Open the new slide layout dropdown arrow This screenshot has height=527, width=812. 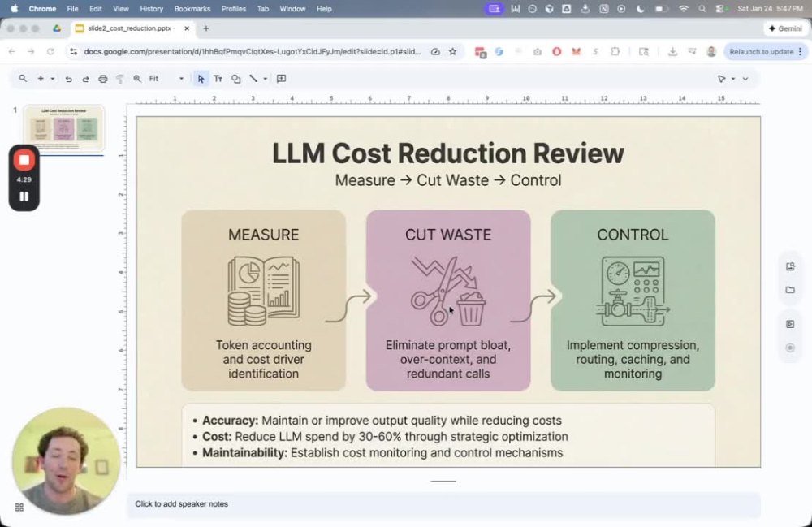(52, 79)
